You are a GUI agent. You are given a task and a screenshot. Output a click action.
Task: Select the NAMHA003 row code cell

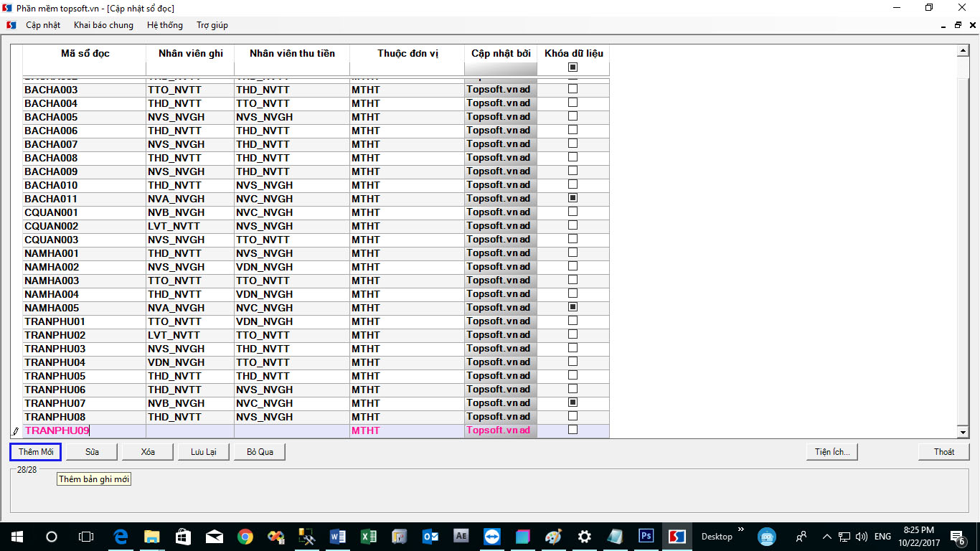pos(84,281)
